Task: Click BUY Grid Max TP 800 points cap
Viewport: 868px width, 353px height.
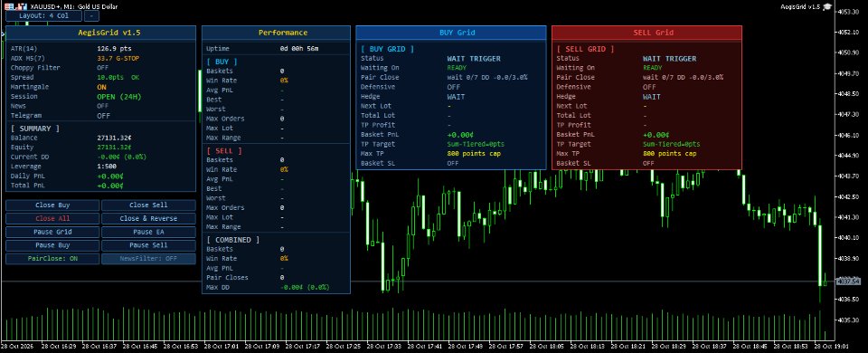Action: click(x=474, y=154)
